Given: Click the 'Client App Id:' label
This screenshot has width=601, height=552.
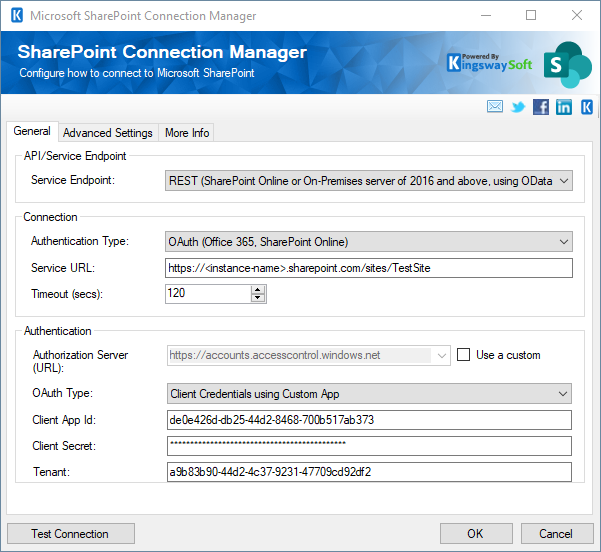Looking at the screenshot, I should tap(64, 420).
